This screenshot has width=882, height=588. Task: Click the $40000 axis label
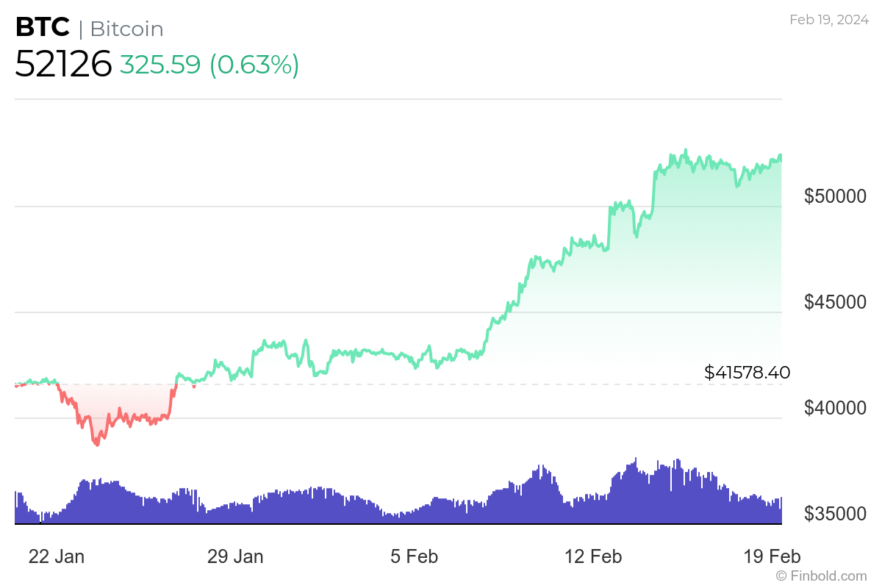[x=836, y=408]
